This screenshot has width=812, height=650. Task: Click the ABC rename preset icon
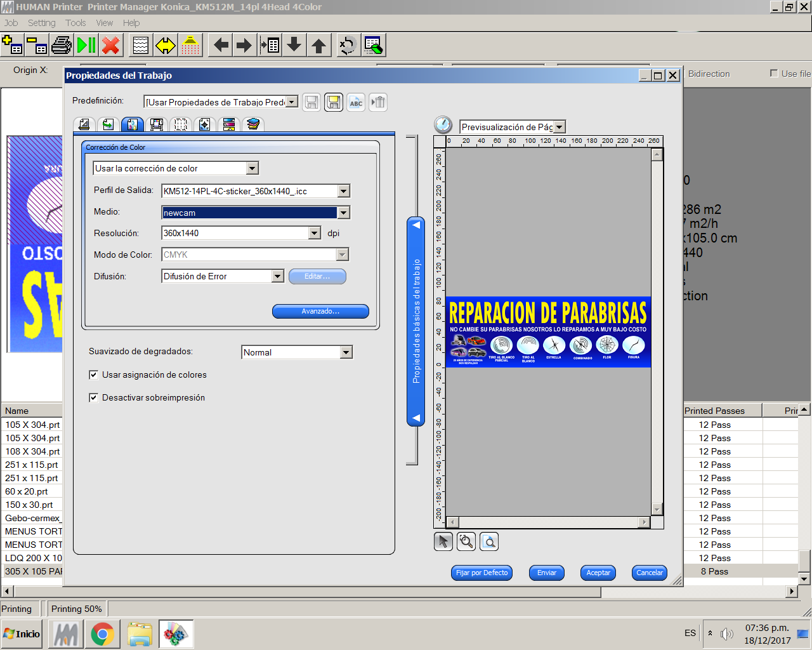point(356,102)
